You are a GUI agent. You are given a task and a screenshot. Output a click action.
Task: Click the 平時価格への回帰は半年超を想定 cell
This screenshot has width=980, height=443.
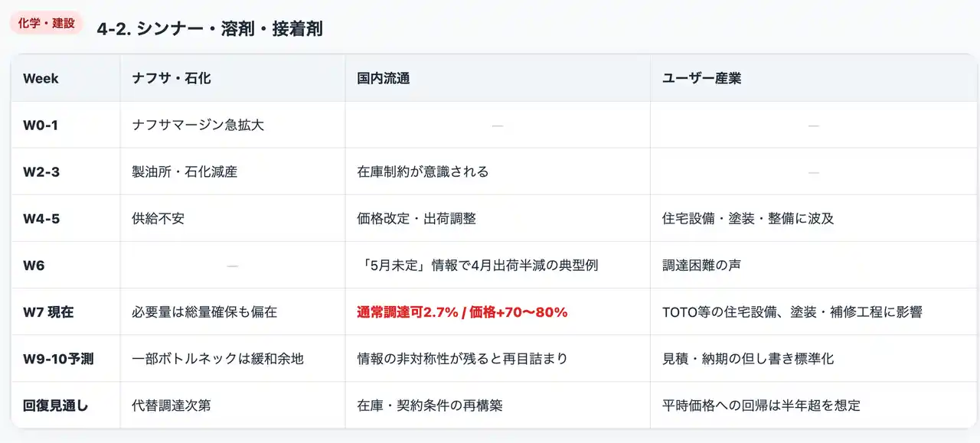tap(761, 406)
